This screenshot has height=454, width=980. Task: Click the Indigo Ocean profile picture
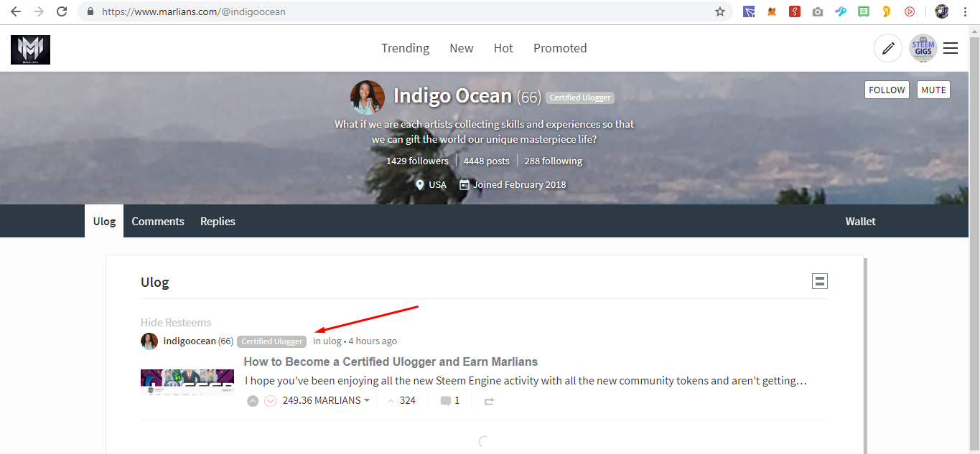(368, 98)
